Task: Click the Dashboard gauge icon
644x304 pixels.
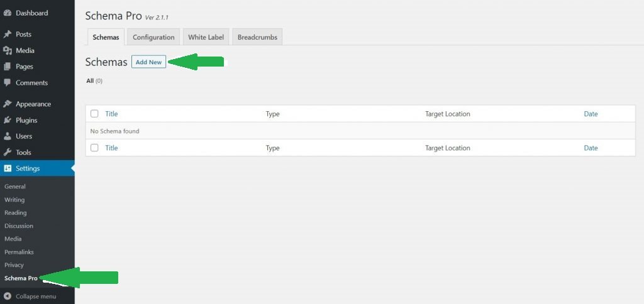Action: point(7,13)
